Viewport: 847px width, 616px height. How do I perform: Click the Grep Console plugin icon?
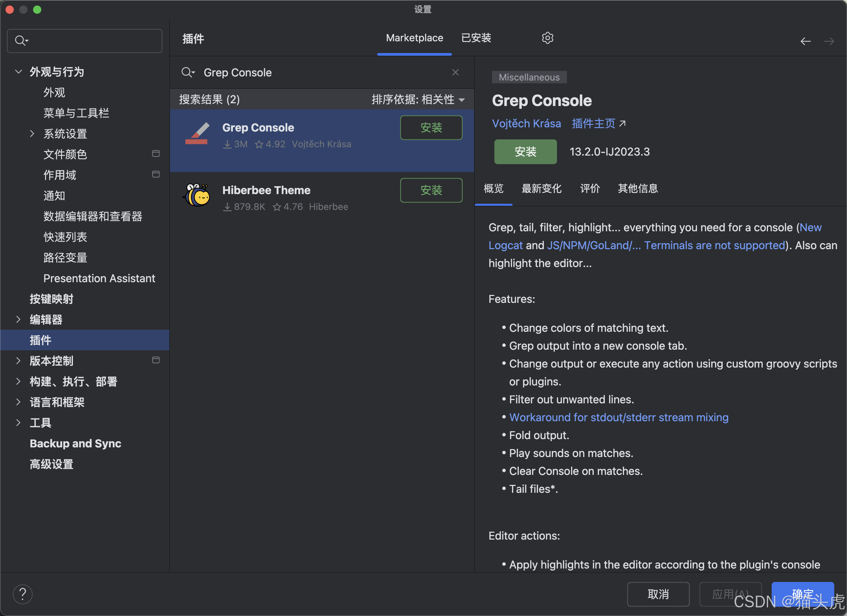click(197, 134)
